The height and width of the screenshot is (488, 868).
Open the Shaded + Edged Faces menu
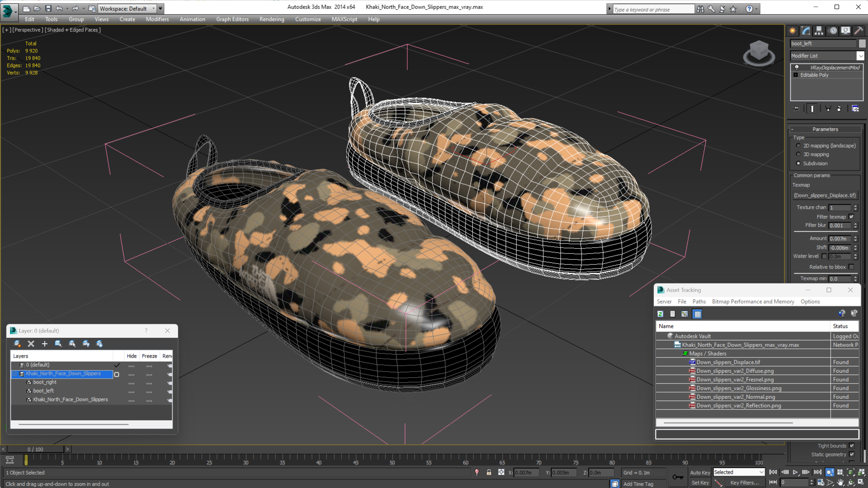click(x=73, y=29)
